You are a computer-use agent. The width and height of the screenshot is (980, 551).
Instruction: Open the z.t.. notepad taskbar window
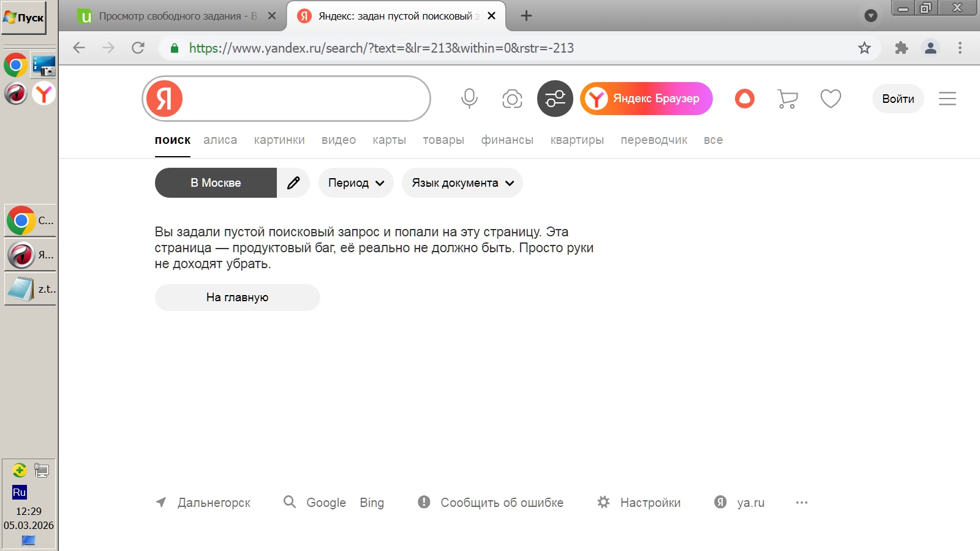30,288
